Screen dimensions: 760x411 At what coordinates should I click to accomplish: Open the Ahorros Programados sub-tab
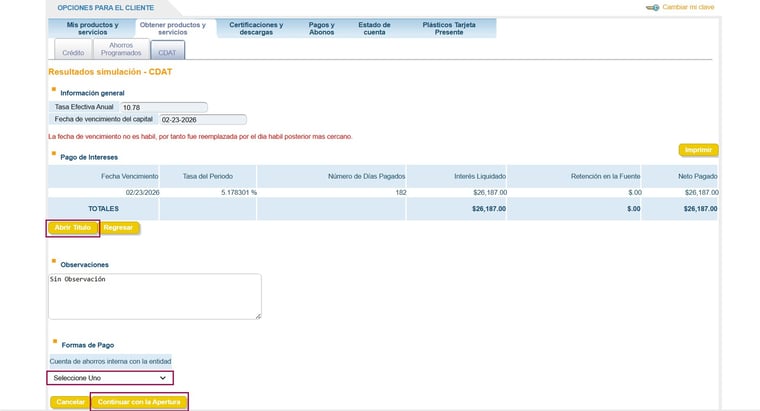121,48
